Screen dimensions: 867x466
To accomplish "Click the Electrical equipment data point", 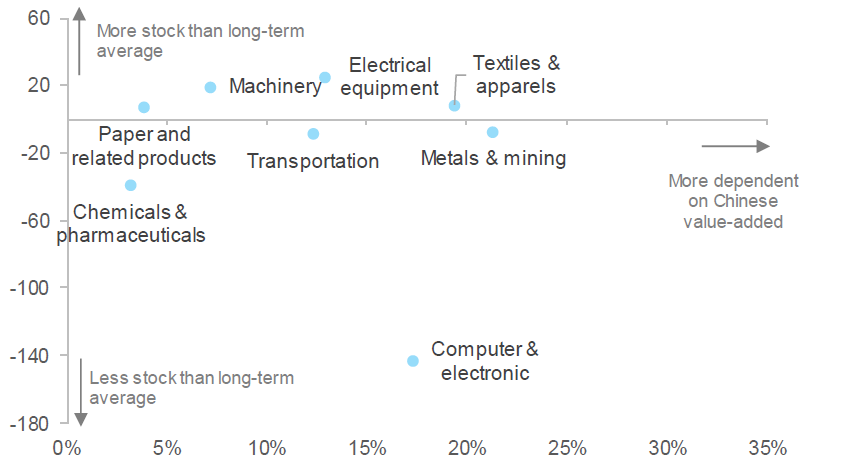I will [x=325, y=77].
